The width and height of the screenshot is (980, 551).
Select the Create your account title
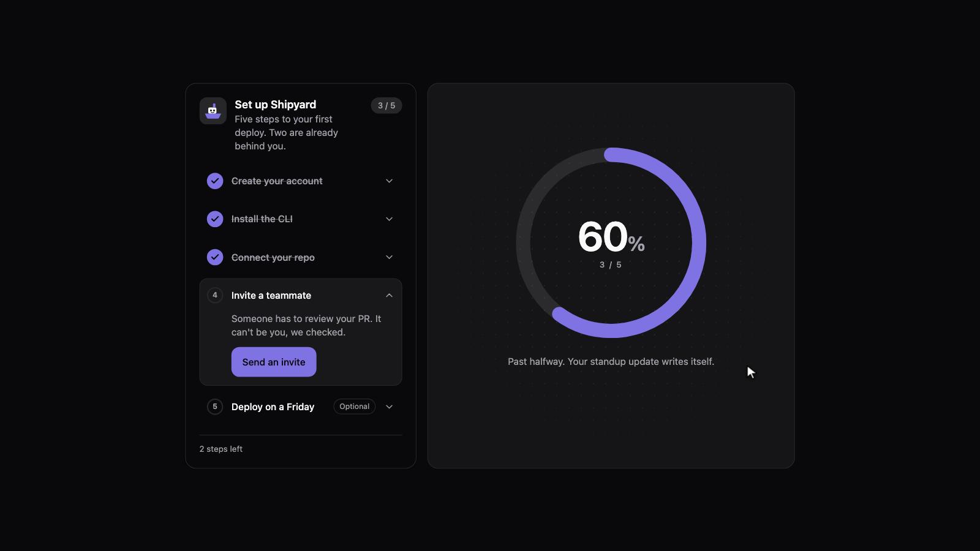(x=277, y=181)
